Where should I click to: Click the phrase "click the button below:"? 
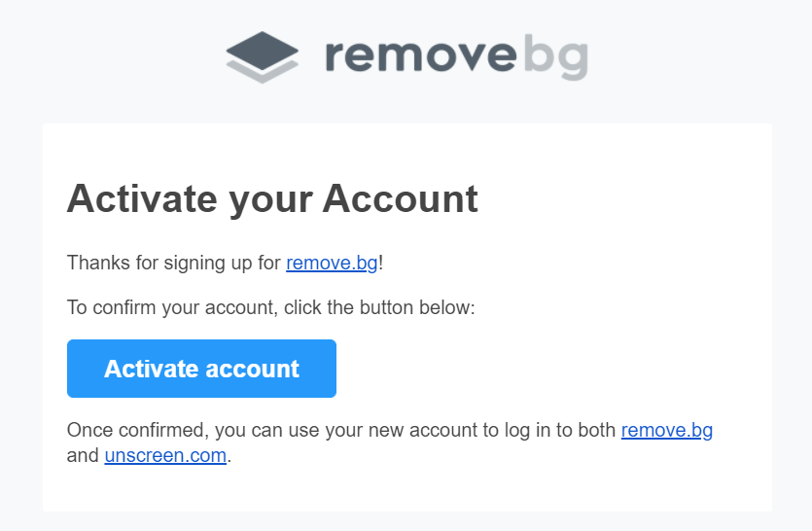(x=379, y=307)
